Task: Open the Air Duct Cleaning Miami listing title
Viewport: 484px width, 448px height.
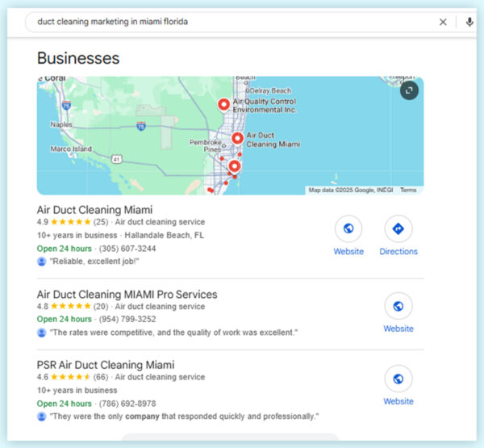Action: point(94,210)
